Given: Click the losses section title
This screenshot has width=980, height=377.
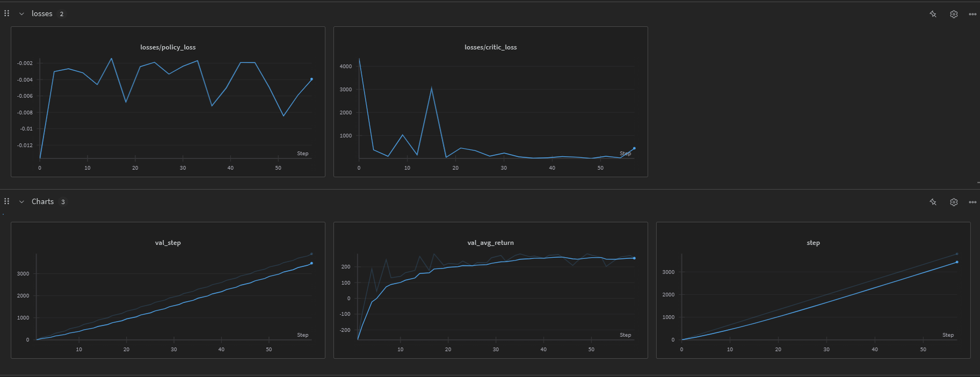Looking at the screenshot, I should 42,13.
